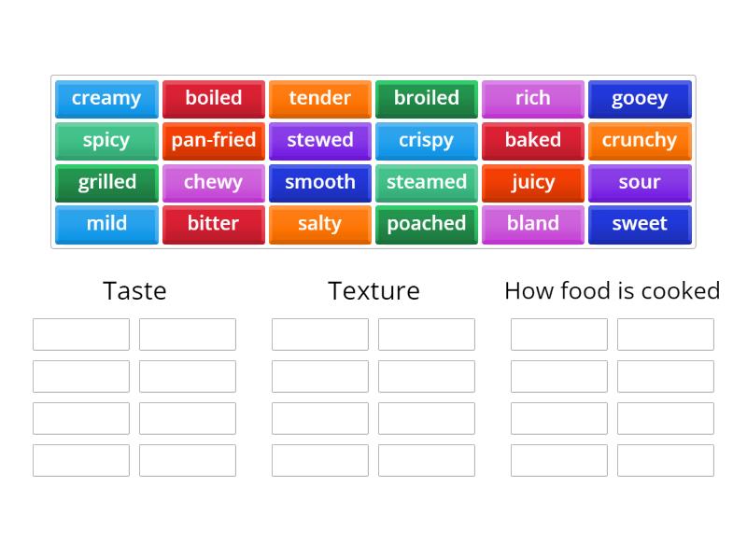Screen dimensions: 747x560
Task: Click the crunchy tile
Action: pos(640,141)
